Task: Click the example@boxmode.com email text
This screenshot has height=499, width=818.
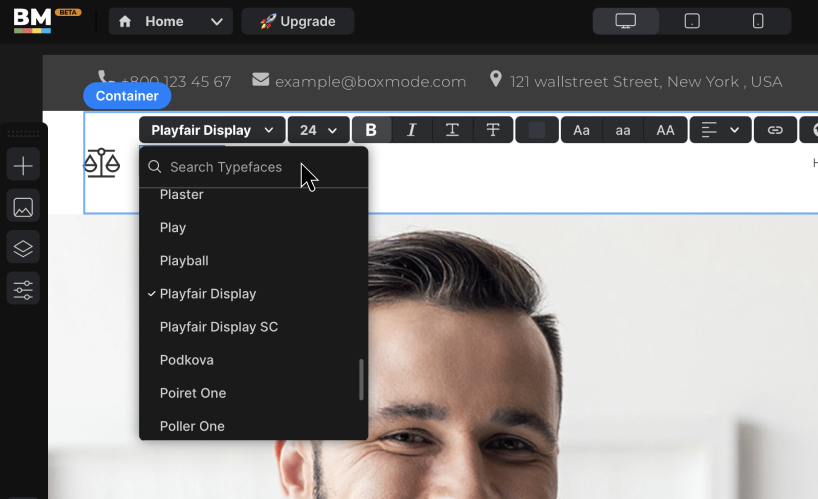Action: [370, 82]
